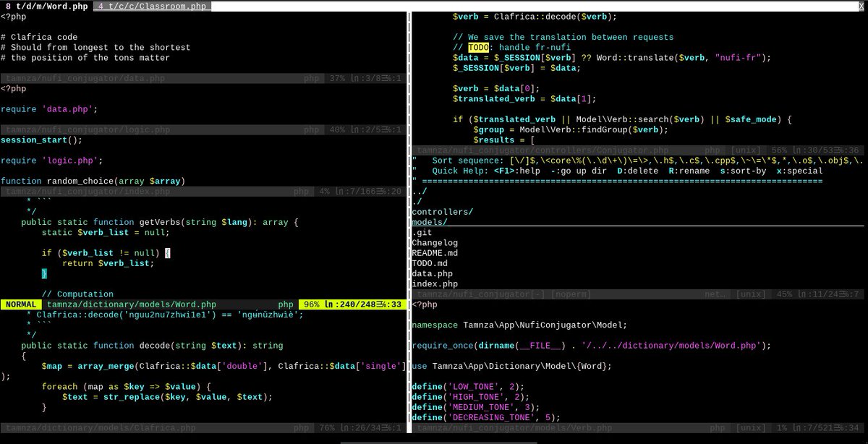Place cursor on static $verb_list = null;

[106, 232]
